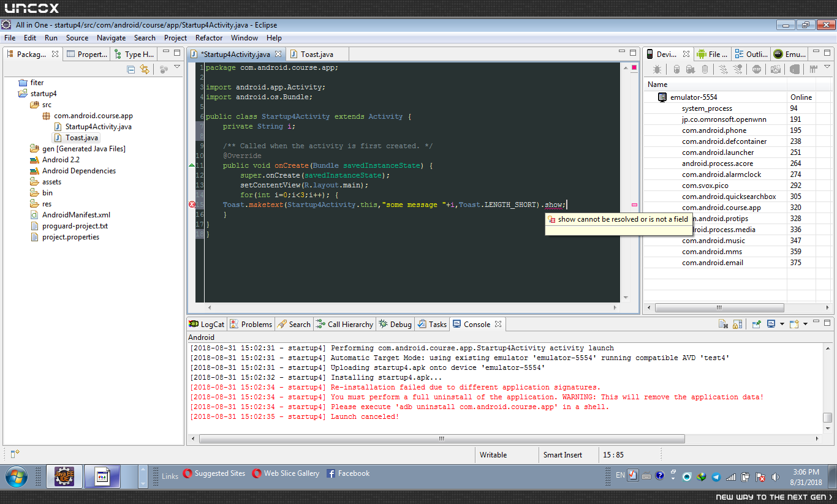Viewport: 837px width, 504px height.
Task: Open the Source menu
Action: [x=77, y=37]
